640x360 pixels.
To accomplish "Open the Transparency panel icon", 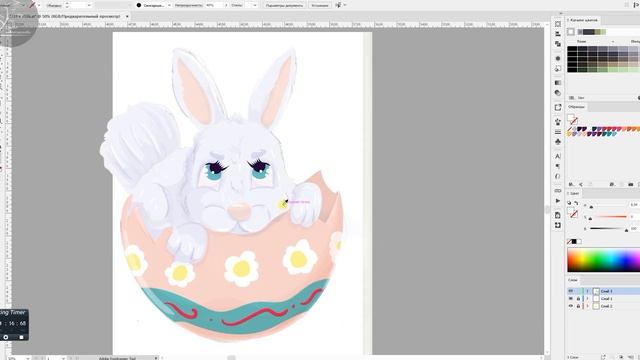I will [558, 93].
